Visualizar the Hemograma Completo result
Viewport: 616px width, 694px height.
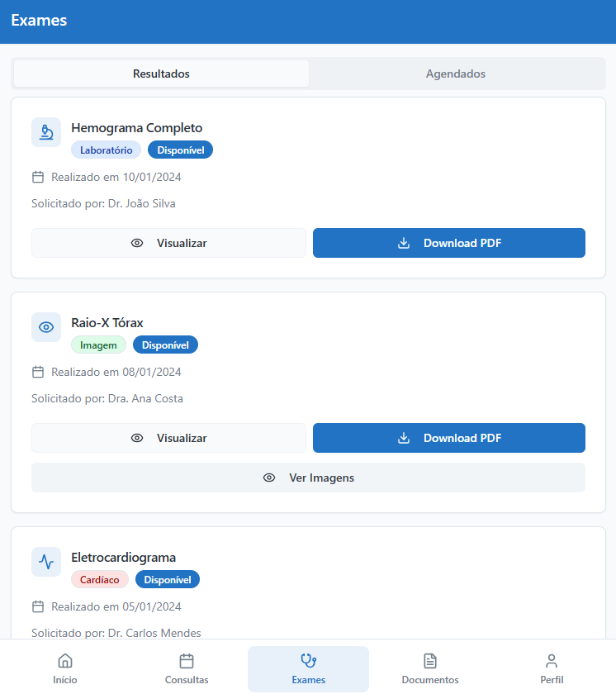click(168, 243)
